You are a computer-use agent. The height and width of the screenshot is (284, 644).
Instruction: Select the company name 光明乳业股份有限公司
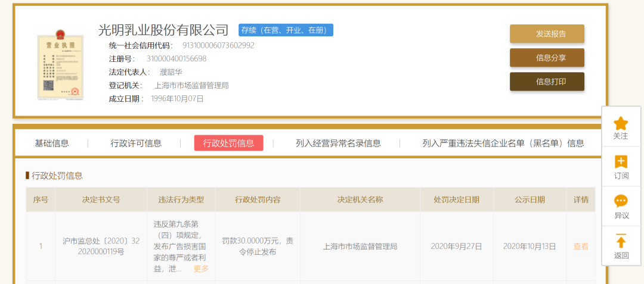tap(163, 30)
